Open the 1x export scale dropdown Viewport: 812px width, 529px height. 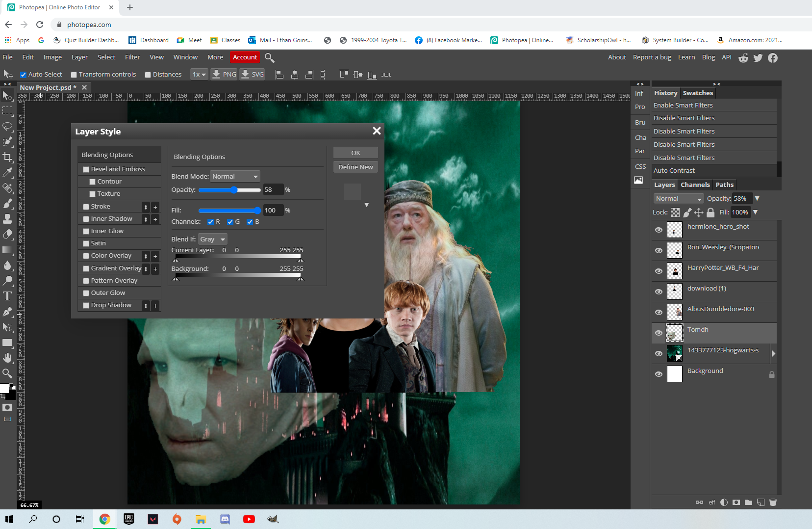point(199,74)
